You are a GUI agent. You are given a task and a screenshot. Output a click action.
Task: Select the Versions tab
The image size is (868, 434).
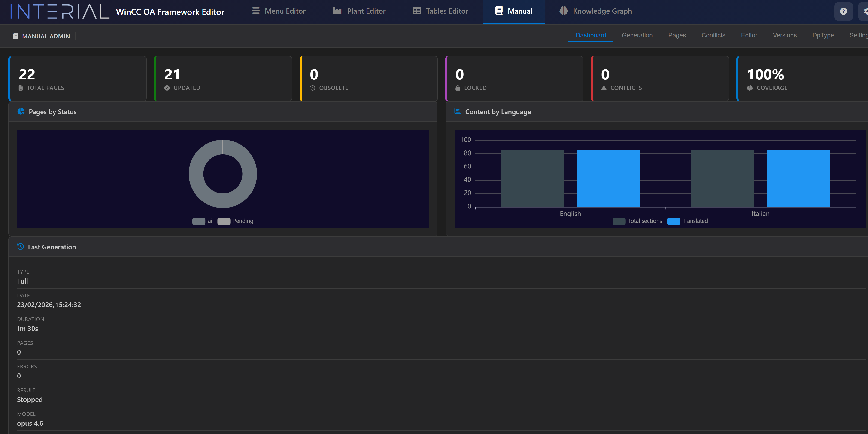785,35
